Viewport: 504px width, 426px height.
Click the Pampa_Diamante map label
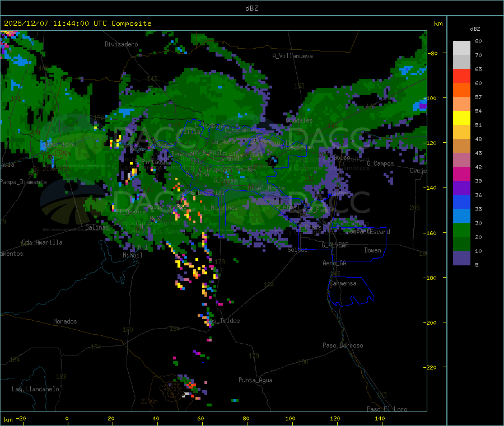pyautogui.click(x=24, y=182)
